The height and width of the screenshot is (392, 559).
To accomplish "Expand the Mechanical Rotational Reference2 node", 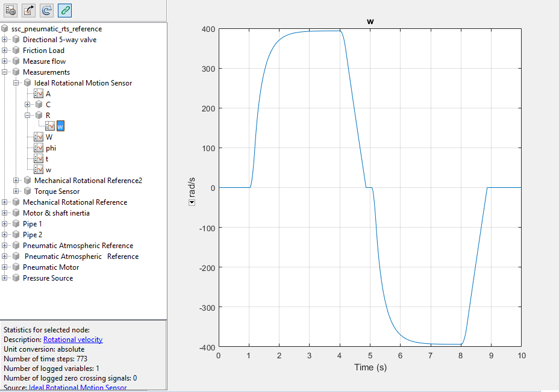I will tap(16, 180).
